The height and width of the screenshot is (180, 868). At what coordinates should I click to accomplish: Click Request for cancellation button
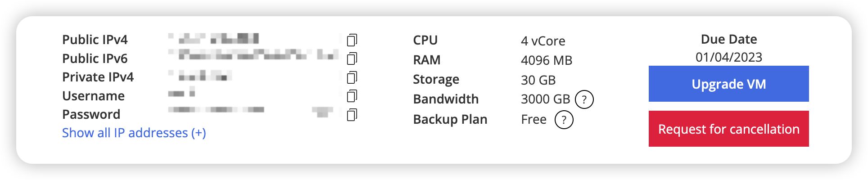tap(728, 129)
